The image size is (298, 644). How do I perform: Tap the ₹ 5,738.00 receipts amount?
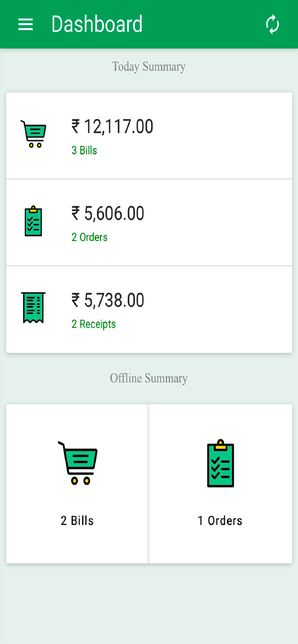click(108, 300)
